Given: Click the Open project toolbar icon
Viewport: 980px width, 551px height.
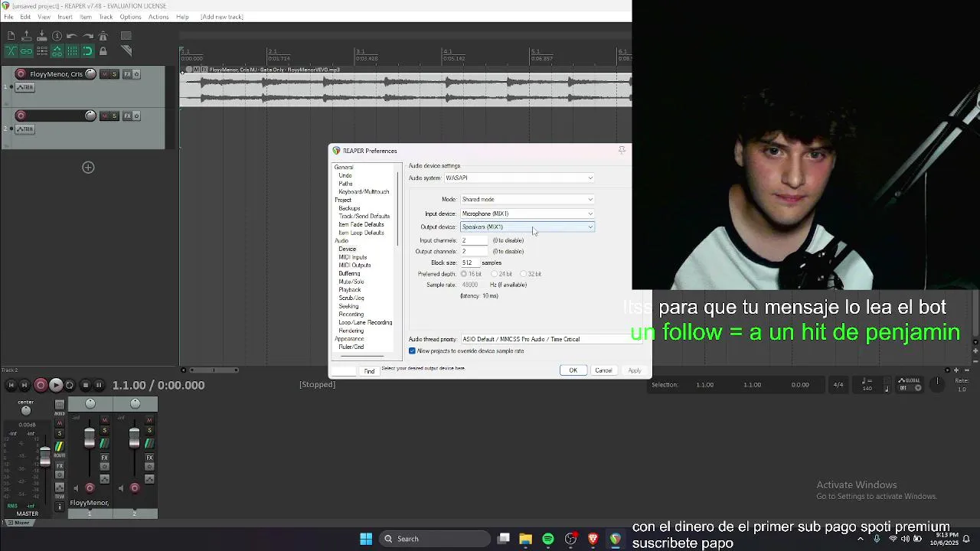Looking at the screenshot, I should click(x=26, y=36).
